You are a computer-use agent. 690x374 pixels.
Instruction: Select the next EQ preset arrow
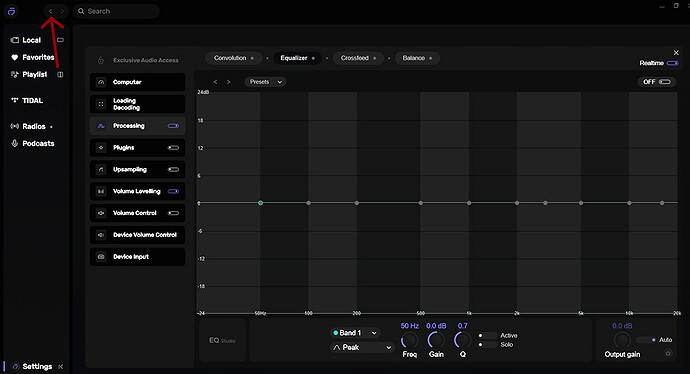(x=228, y=82)
